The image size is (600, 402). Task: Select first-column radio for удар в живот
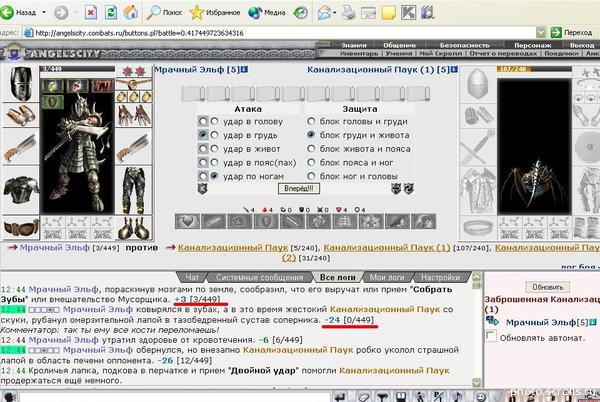pyautogui.click(x=203, y=149)
